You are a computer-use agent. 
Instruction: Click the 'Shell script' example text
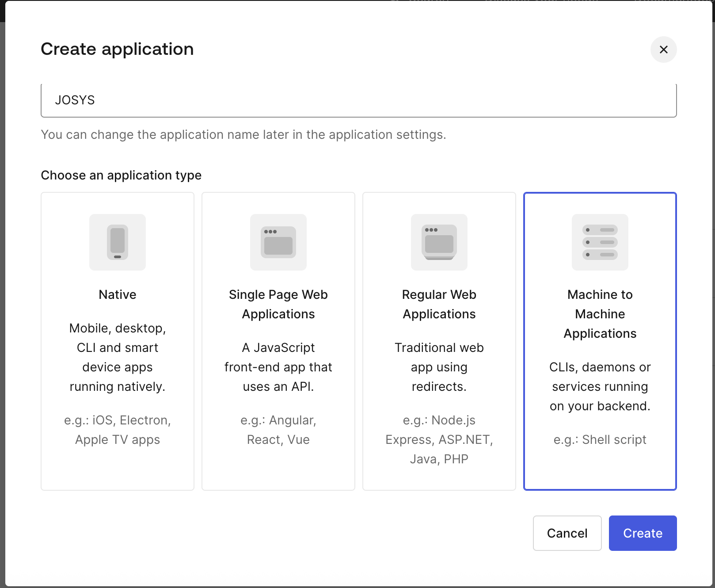pos(600,439)
